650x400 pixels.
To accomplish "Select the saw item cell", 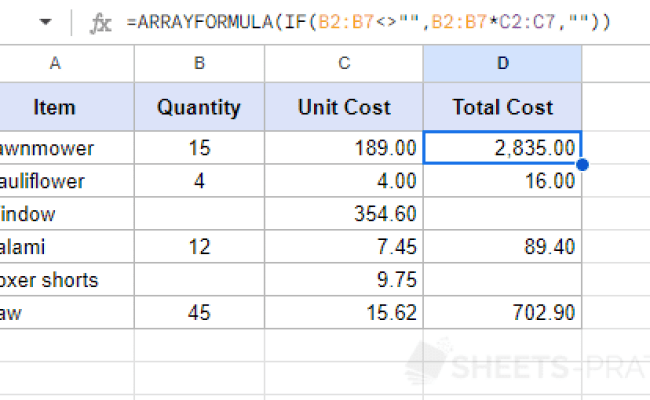I will pyautogui.click(x=67, y=313).
